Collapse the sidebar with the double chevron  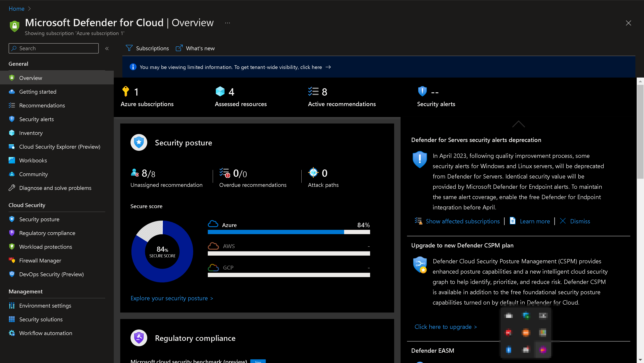click(107, 48)
